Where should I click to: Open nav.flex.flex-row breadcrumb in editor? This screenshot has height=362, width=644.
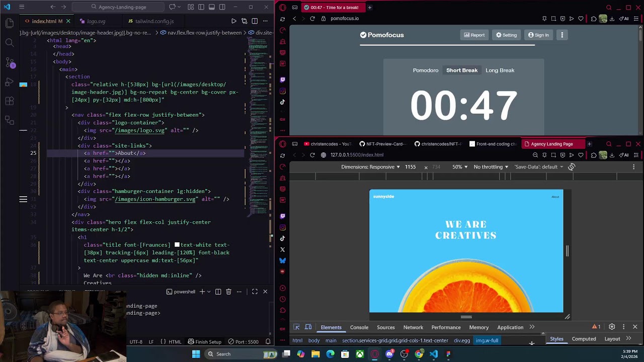click(x=204, y=33)
